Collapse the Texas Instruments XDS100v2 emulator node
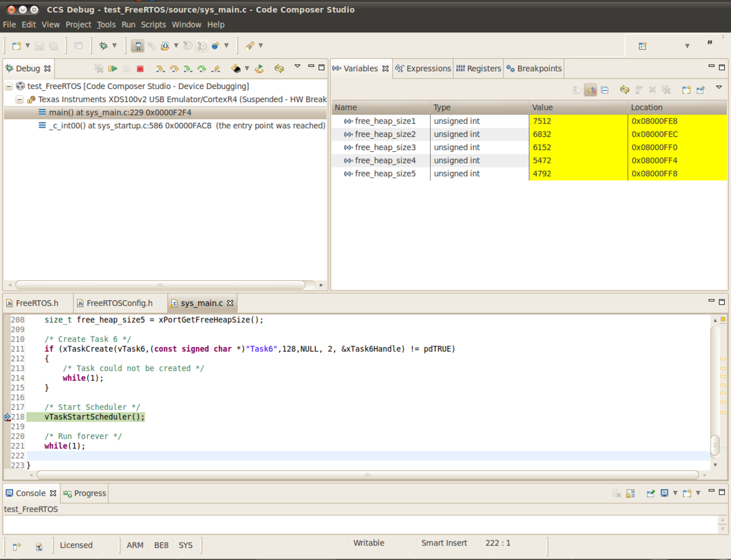This screenshot has width=731, height=560. coord(19,100)
